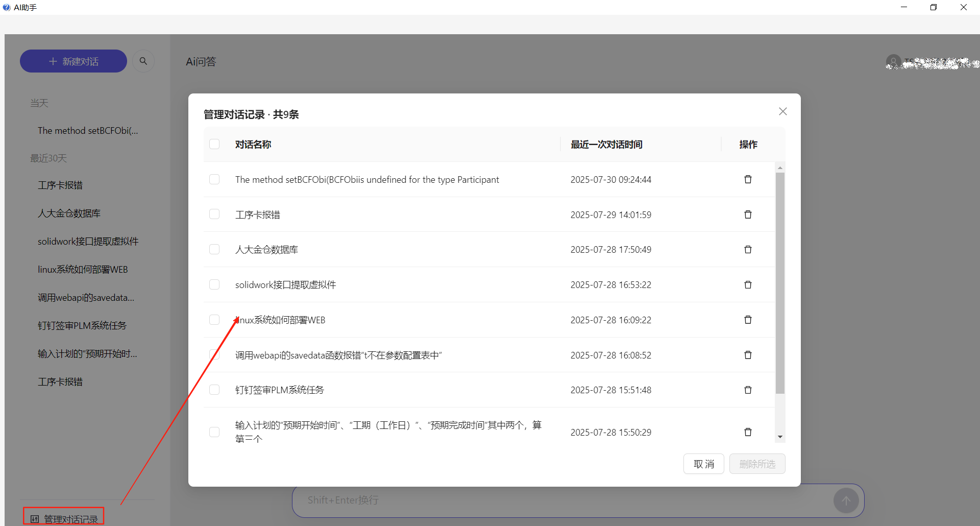This screenshot has height=526, width=980.
Task: Open sidebar chat The method setBCFObi(...
Action: pos(88,131)
